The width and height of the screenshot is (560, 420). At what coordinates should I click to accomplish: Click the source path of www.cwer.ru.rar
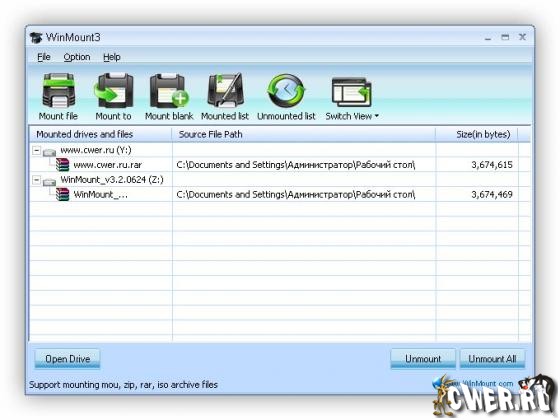[x=296, y=165]
